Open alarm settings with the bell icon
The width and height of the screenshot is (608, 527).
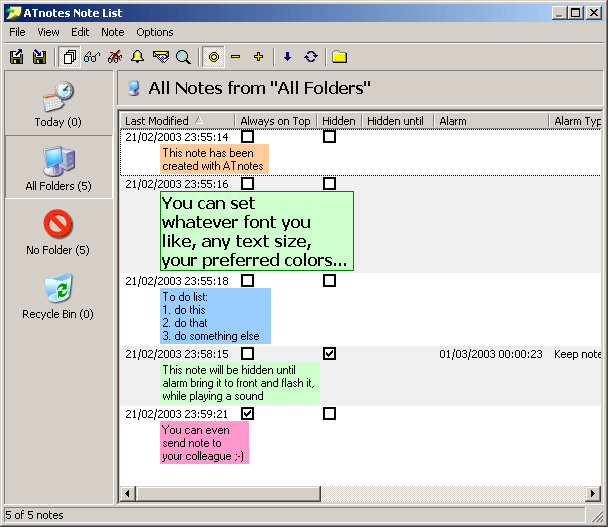137,57
